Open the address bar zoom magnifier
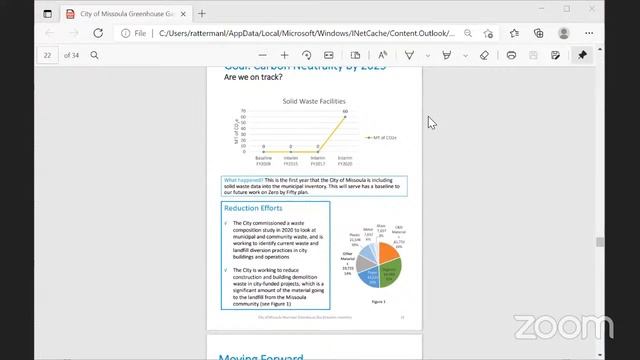 tap(468, 33)
